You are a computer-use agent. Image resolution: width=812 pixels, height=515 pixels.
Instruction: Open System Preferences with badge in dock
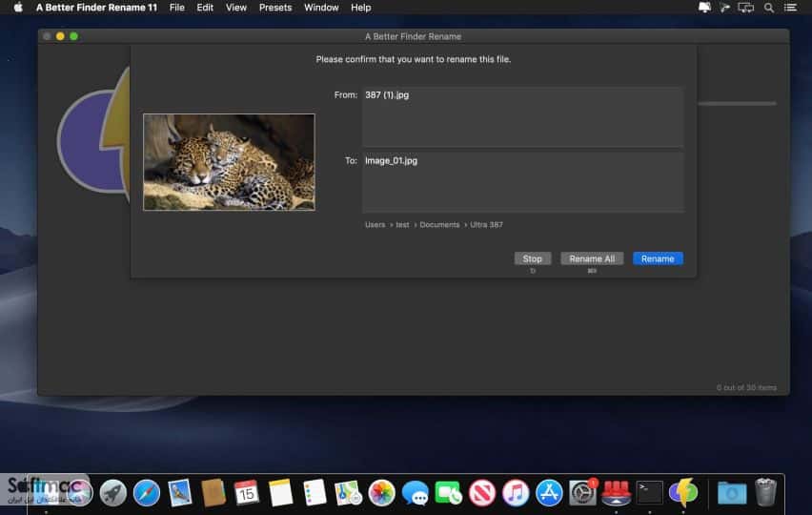582,493
